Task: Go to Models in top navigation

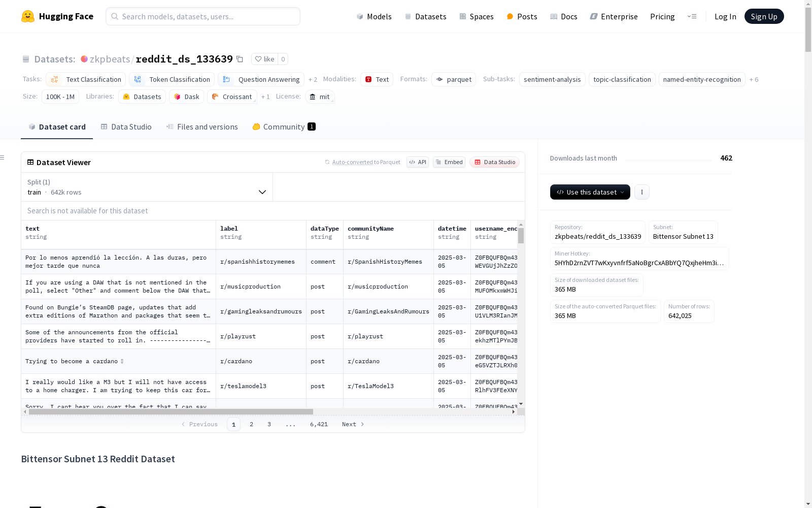Action: coord(374,16)
